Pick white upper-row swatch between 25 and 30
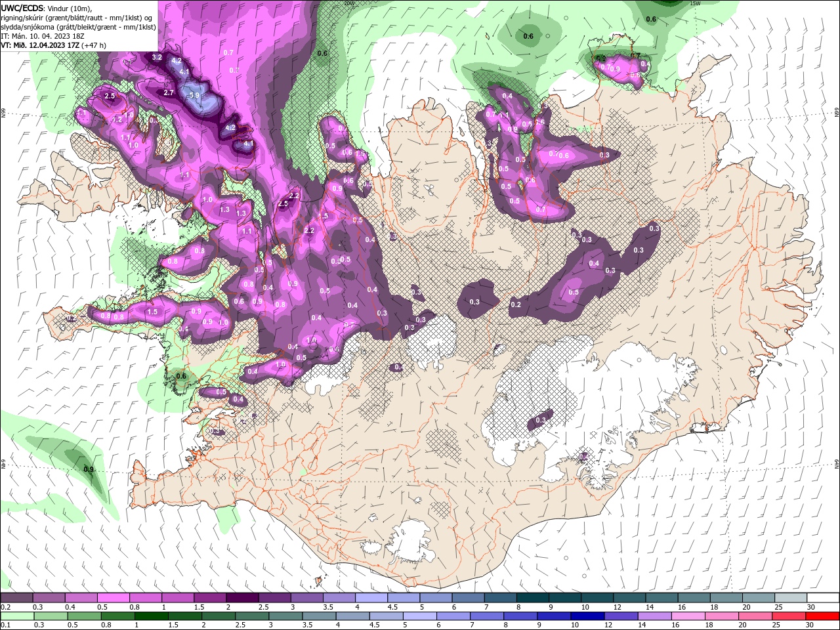Image resolution: width=840 pixels, height=630 pixels. coord(791,598)
